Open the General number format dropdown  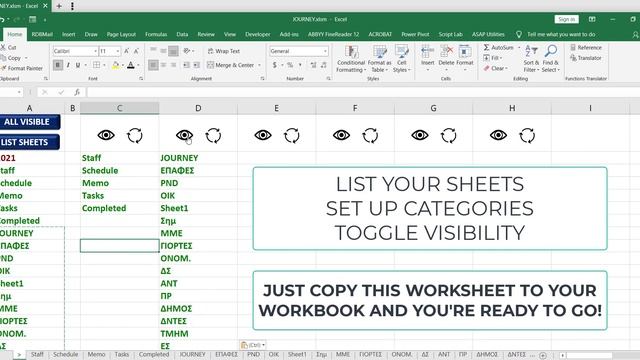[325, 51]
